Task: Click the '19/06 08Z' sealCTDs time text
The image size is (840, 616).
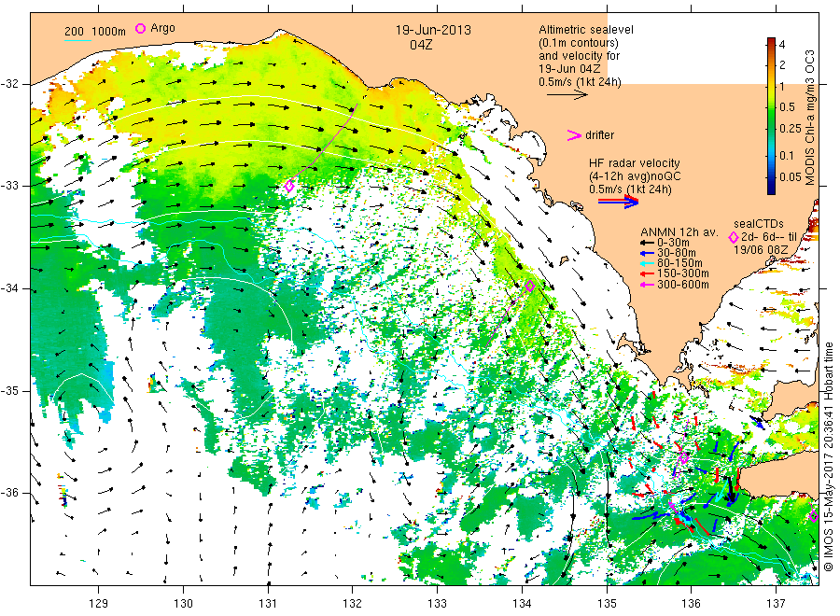Action: coord(760,250)
